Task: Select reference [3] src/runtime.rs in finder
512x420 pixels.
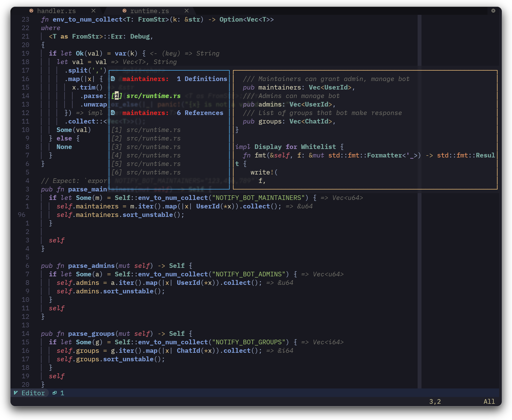Action: coord(153,147)
